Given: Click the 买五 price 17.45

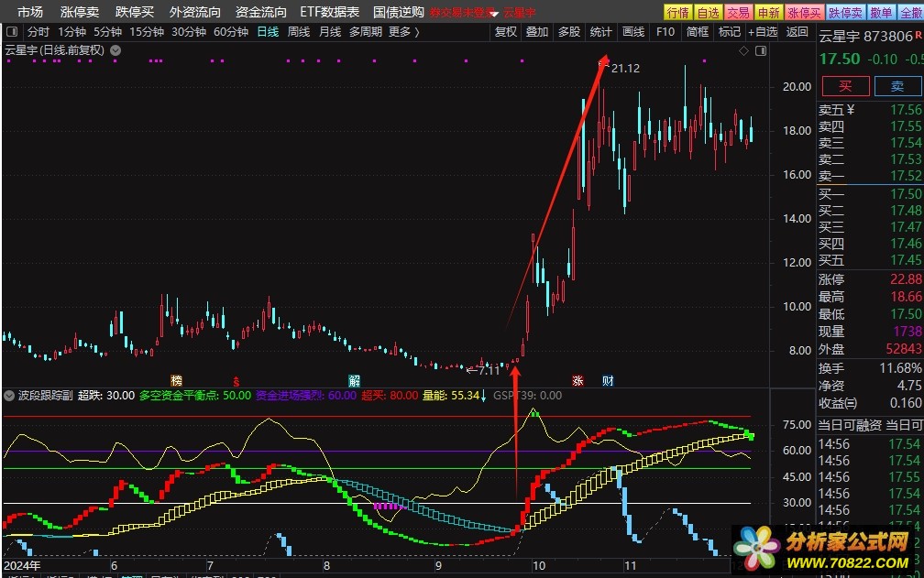Looking at the screenshot, I should [907, 260].
